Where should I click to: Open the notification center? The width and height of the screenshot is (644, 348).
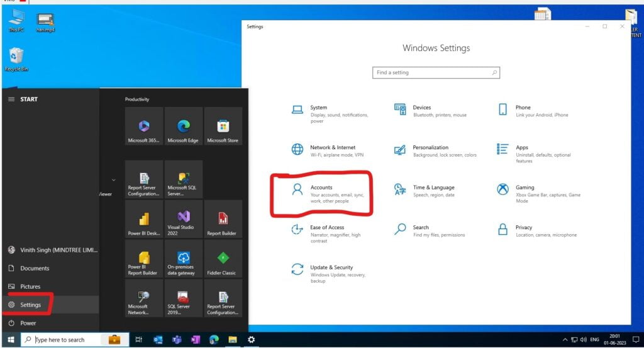tap(636, 340)
